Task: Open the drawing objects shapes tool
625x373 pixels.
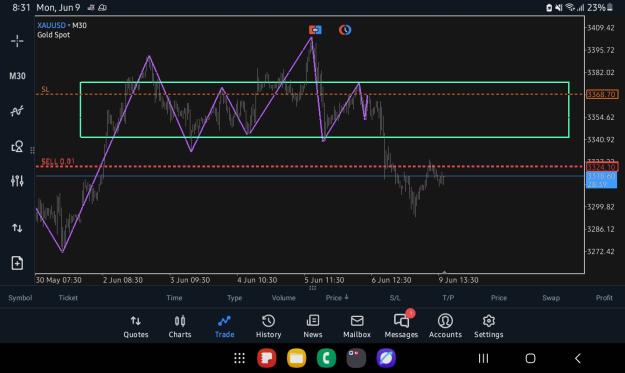Action: 17,147
